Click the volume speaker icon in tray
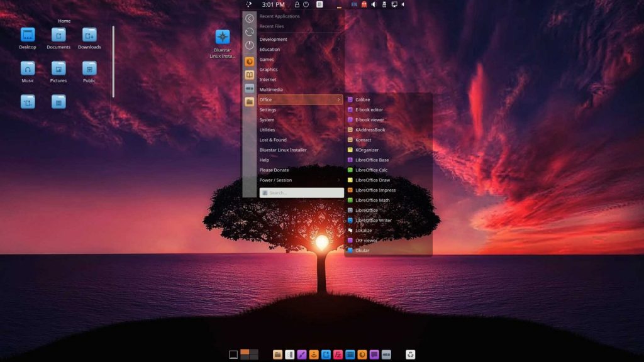 tap(373, 4)
